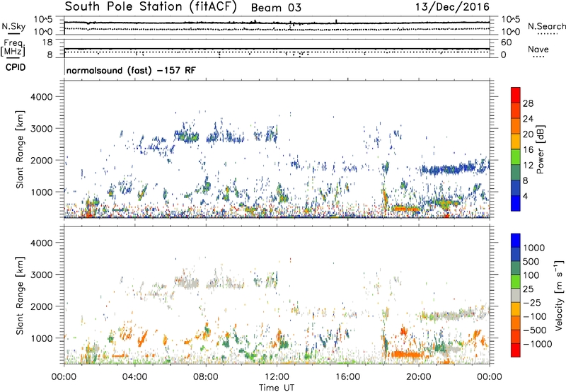Click Power color bar tick label '28'

(x=528, y=103)
